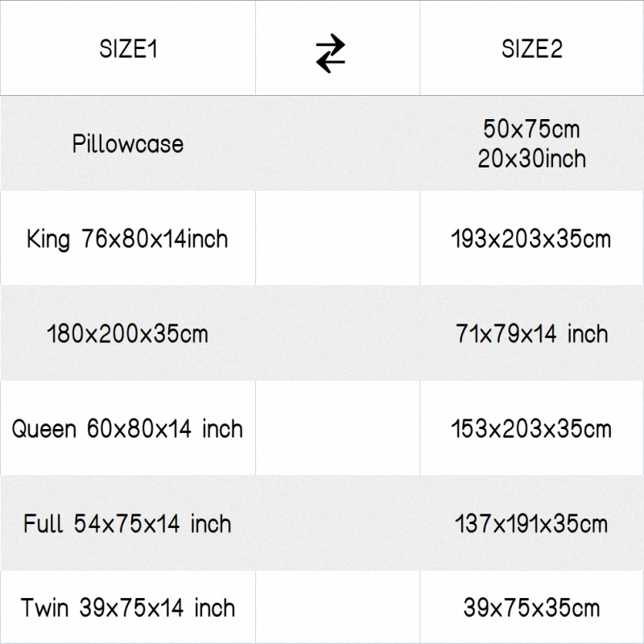Select the SIZE1 column header
The height and width of the screenshot is (644, 644).
click(x=128, y=49)
